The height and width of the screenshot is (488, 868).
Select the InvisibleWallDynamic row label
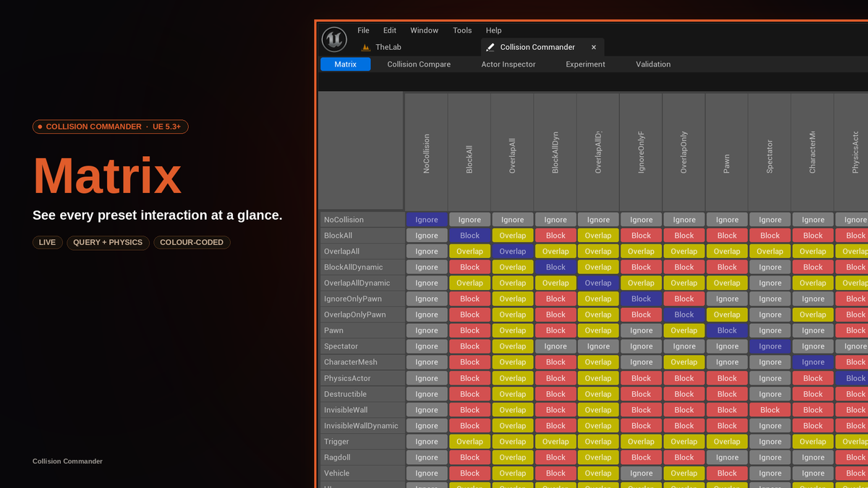[362, 426]
